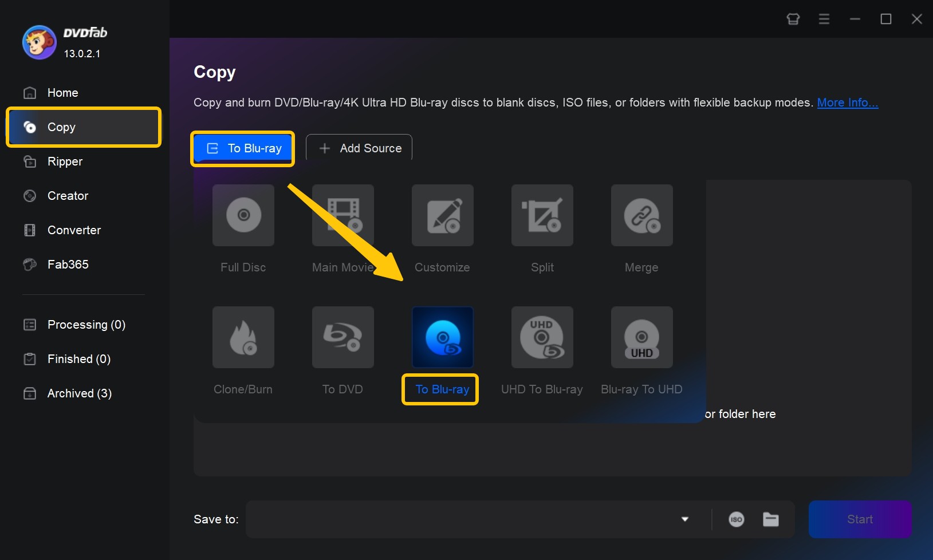
Task: Open the Save to destination dropdown
Action: point(684,519)
